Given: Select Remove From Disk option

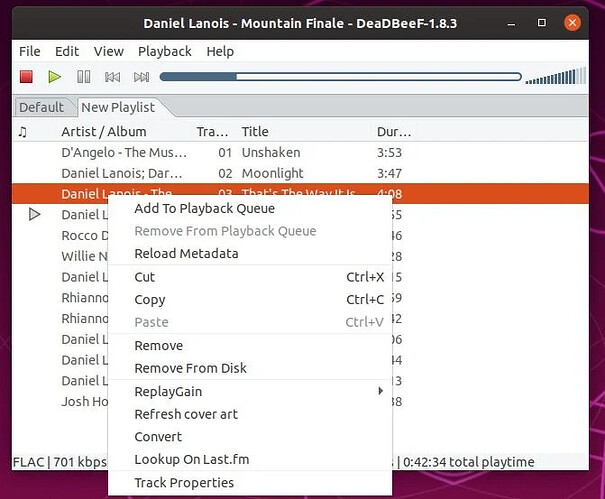Looking at the screenshot, I should click(190, 368).
